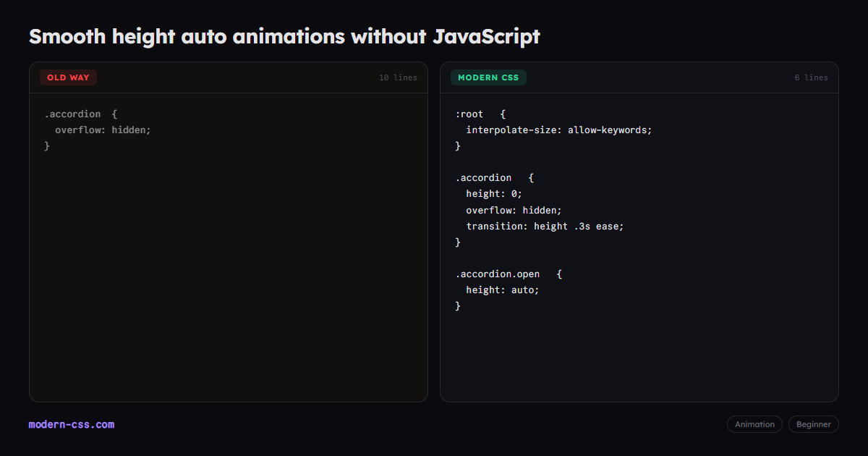The image size is (868, 456).
Task: Click the "height: auto;" declaration
Action: pyautogui.click(x=503, y=290)
